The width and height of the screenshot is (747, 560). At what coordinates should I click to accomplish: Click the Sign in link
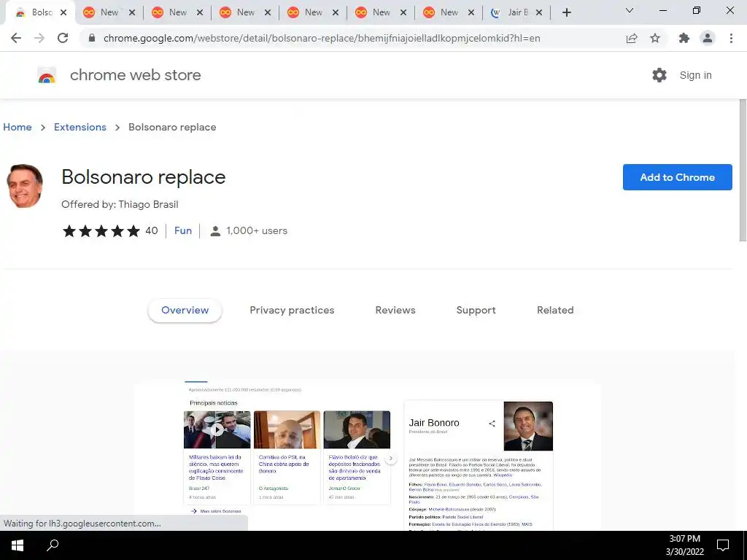[x=695, y=75]
